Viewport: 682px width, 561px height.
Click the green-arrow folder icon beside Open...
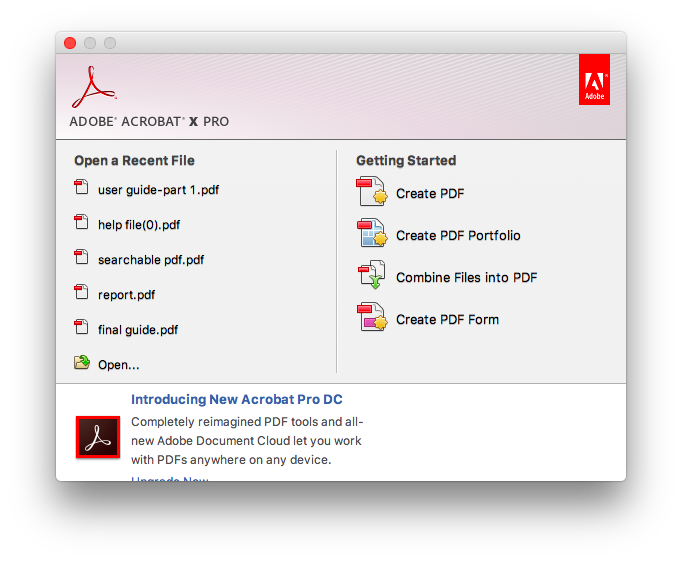(82, 362)
